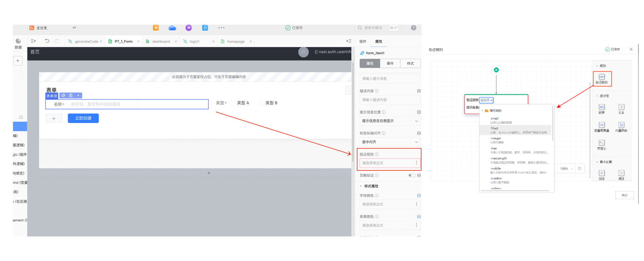The width and height of the screenshot is (644, 261).
Task: Collapse the 规则 palette section
Action: point(597,66)
